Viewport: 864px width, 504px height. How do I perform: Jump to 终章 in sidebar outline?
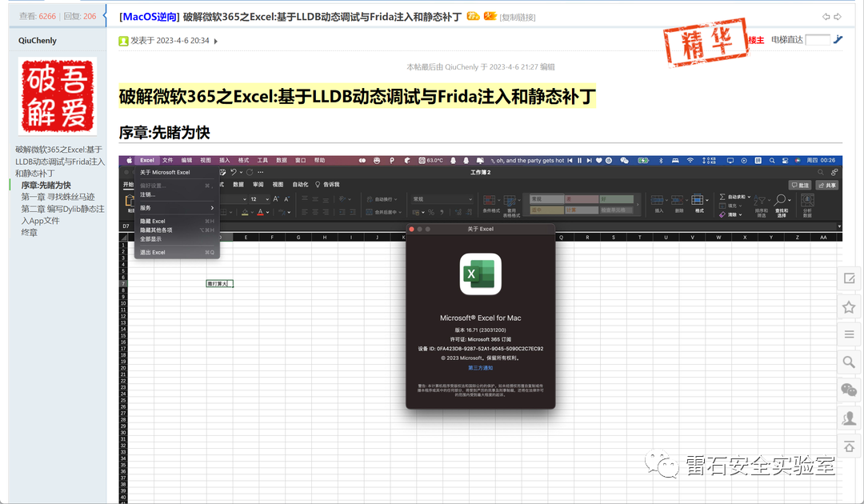click(x=30, y=233)
